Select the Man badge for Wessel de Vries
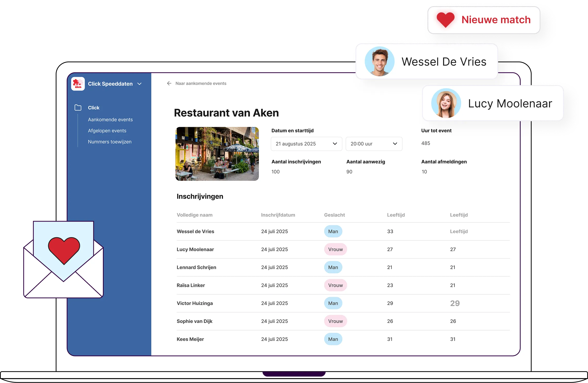 coord(333,231)
